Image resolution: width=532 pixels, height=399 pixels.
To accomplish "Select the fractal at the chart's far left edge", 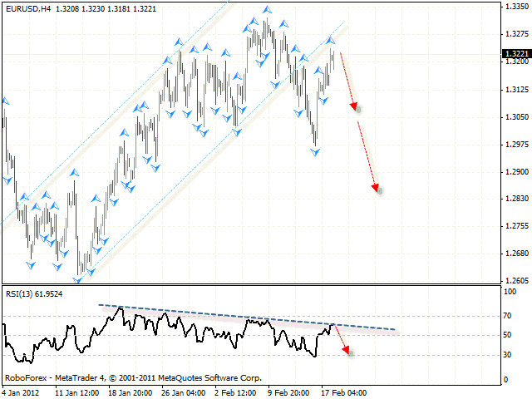I will 6,101.
